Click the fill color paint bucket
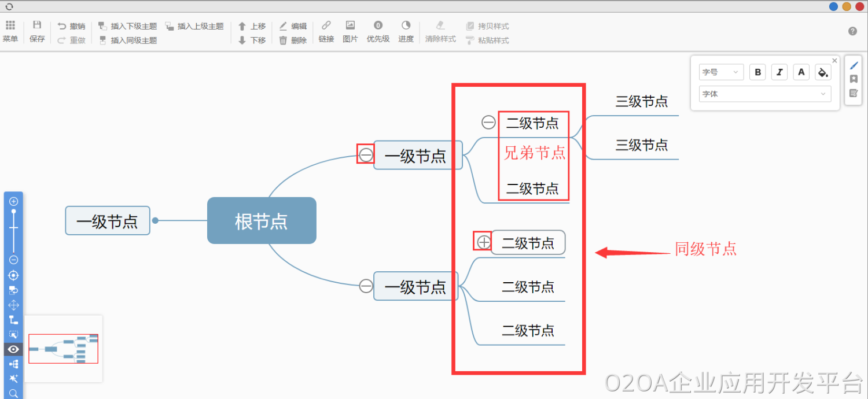Screen dimensions: 868x399 click(x=822, y=72)
